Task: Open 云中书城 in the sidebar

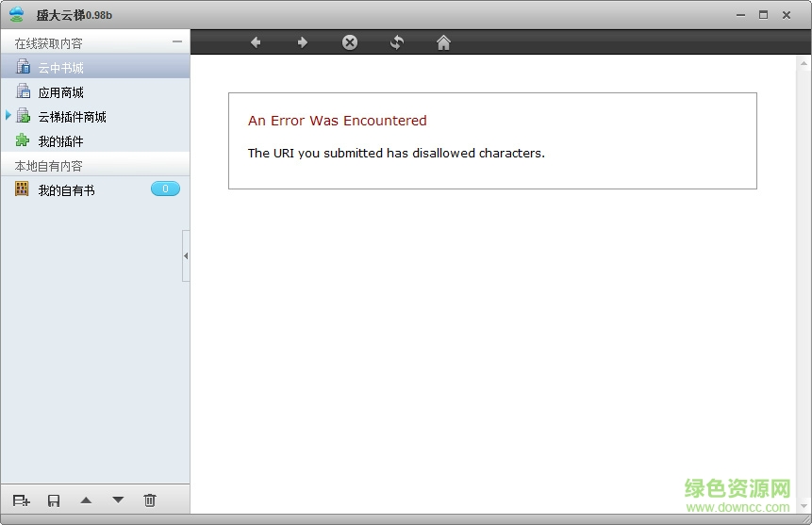Action: coord(60,68)
